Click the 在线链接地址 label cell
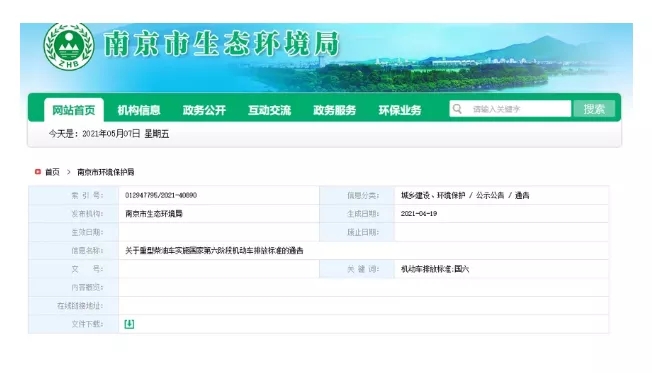652x373 pixels. pos(74,306)
